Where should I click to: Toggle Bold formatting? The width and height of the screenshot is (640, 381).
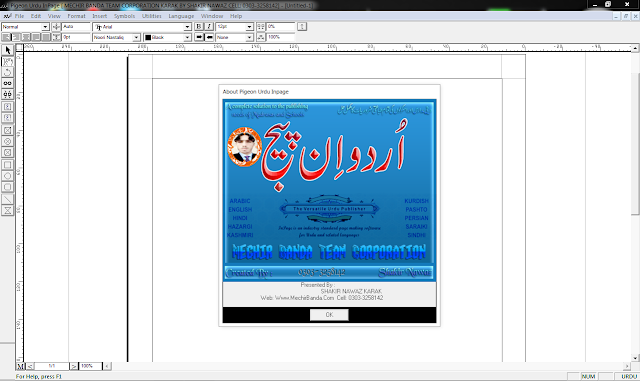[199, 27]
